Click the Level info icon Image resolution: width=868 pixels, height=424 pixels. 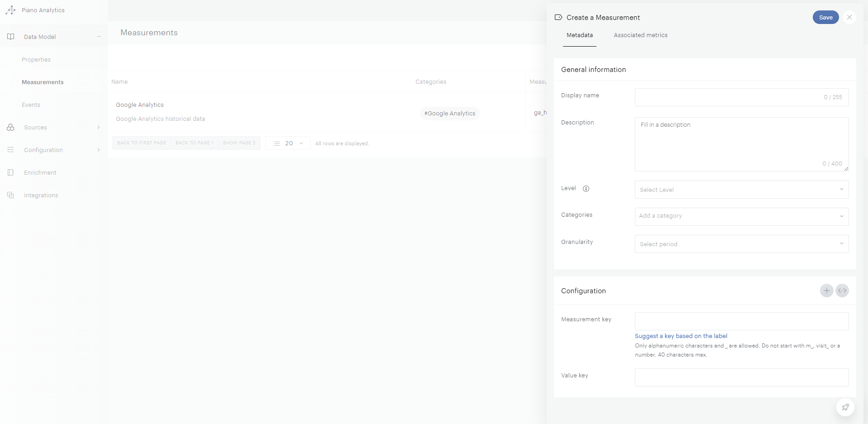586,189
